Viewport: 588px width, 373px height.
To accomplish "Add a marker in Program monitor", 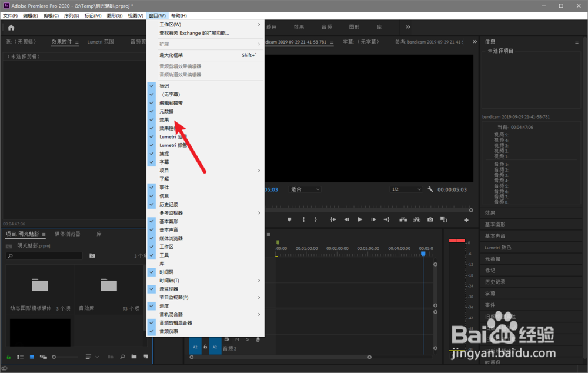I will [x=289, y=219].
